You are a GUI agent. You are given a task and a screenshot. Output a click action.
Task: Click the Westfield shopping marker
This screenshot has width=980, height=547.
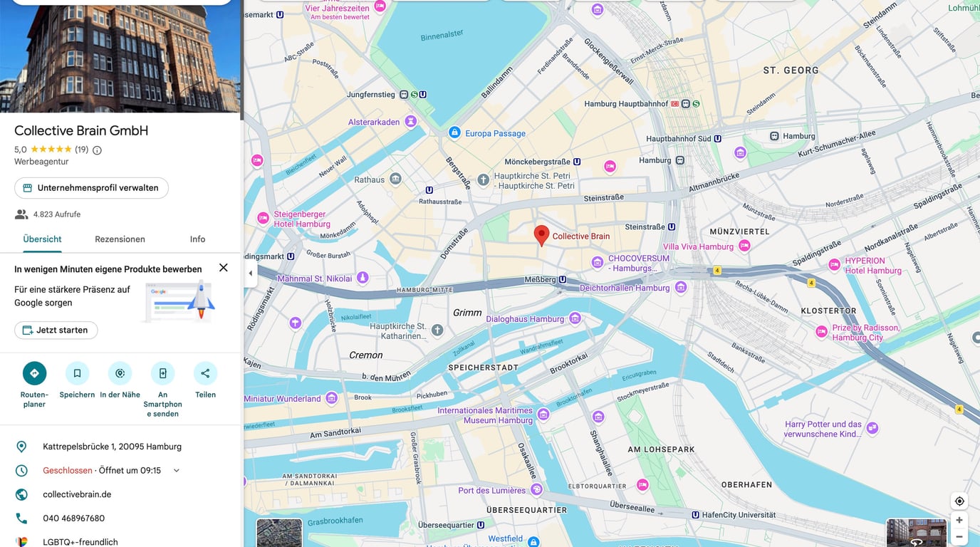pos(533,541)
